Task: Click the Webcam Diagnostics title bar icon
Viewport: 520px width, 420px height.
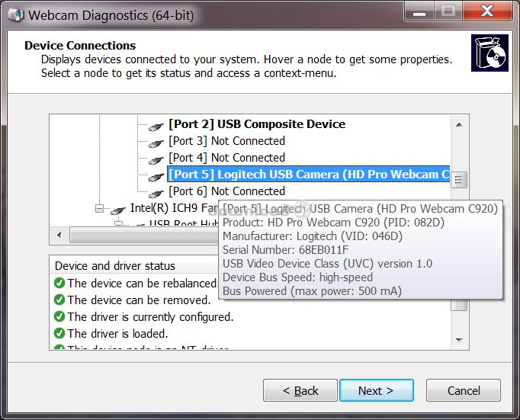Action: [x=15, y=14]
